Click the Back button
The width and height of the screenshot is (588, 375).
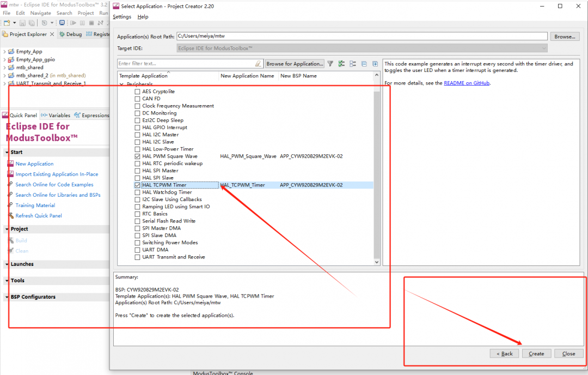point(504,354)
